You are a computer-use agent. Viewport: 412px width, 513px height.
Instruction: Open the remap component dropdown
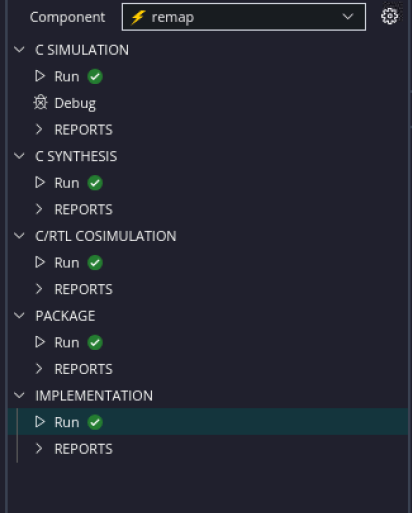[x=244, y=17]
